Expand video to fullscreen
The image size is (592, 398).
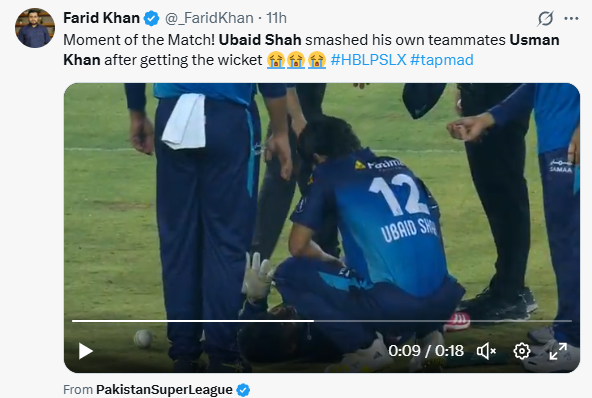click(558, 351)
